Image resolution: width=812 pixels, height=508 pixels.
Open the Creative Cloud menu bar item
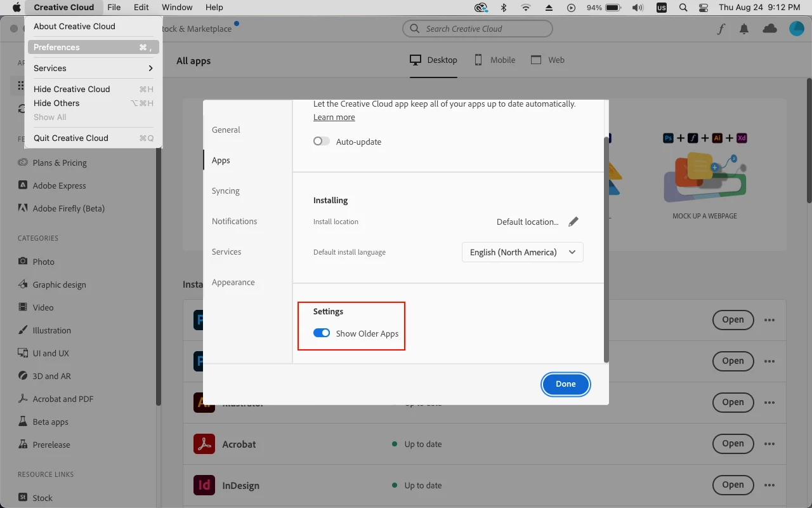coord(64,8)
